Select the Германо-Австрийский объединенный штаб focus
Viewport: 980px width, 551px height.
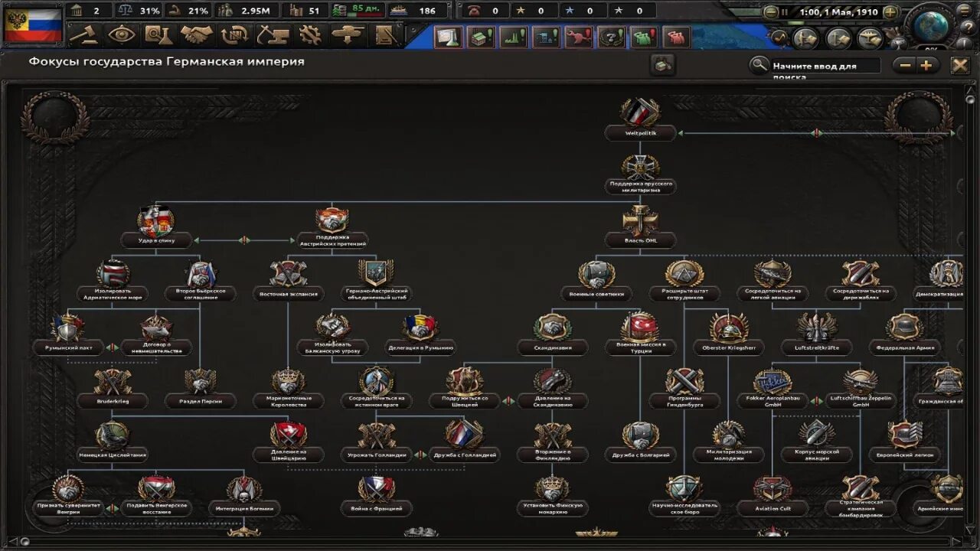[376, 281]
